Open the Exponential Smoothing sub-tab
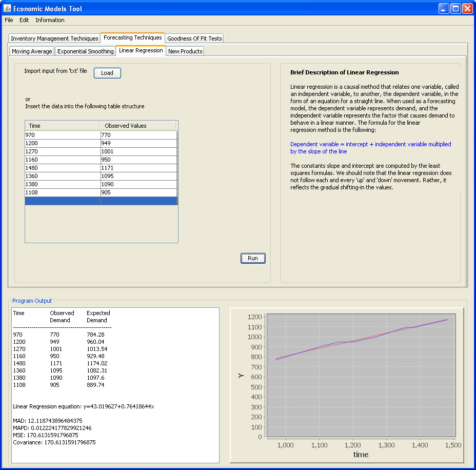Viewport: 476px width, 470px height. tap(85, 51)
